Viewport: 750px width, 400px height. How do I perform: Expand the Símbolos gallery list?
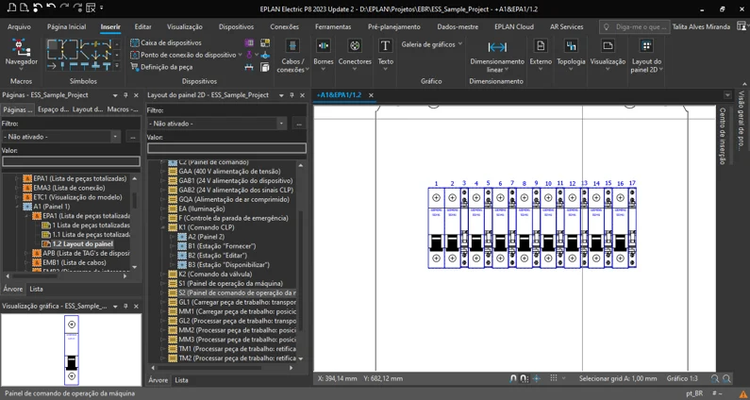pos(117,66)
